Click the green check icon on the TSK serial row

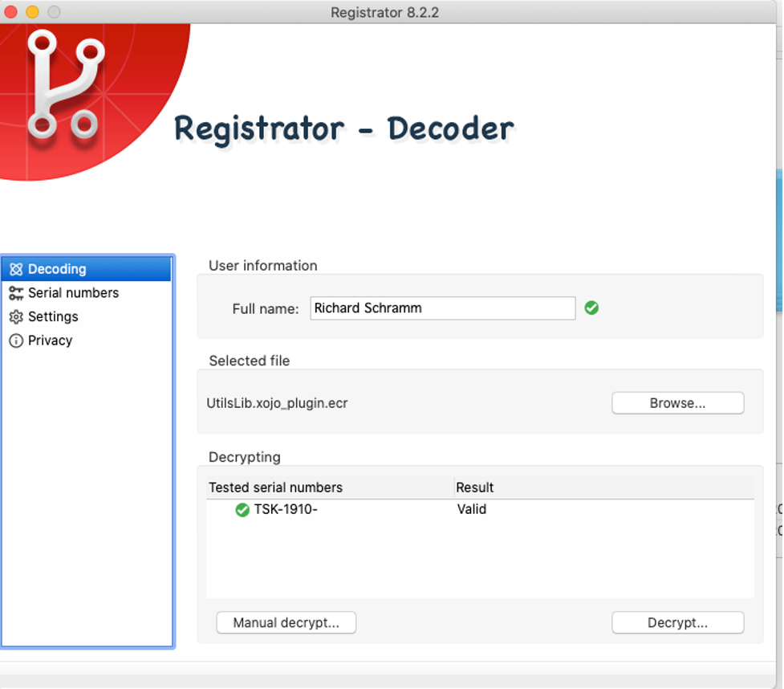[x=242, y=509]
